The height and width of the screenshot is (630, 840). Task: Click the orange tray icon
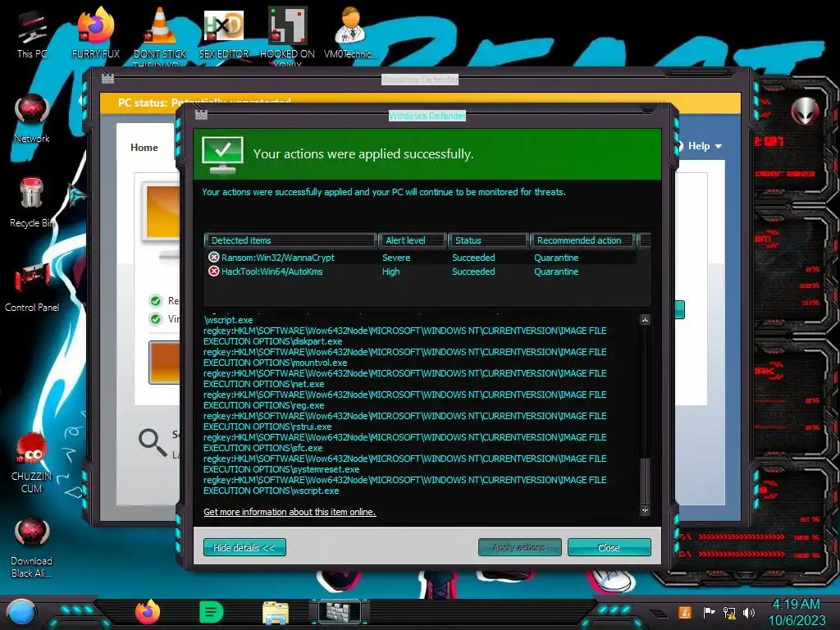pos(684,612)
